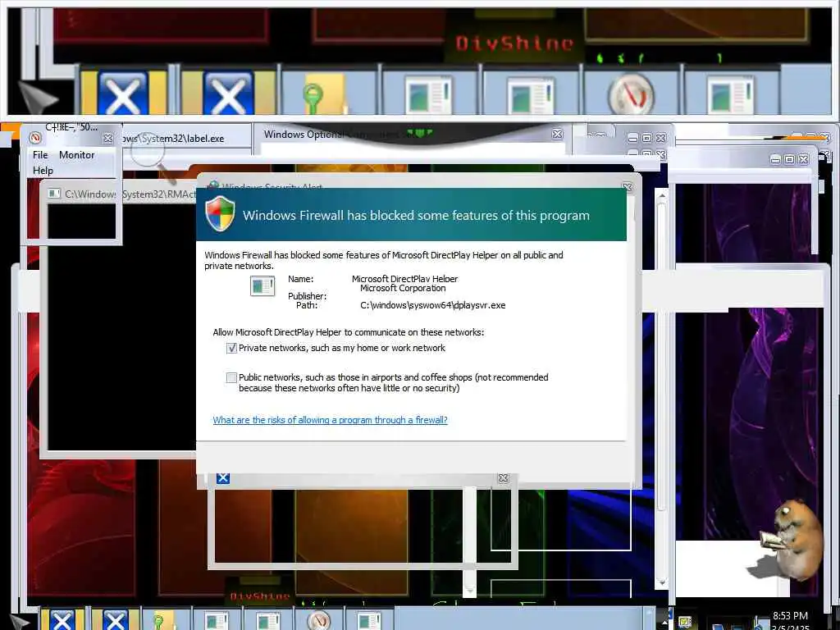Click the scroll-up arrow right of firewall dialog
840x630 pixels.
(662, 197)
